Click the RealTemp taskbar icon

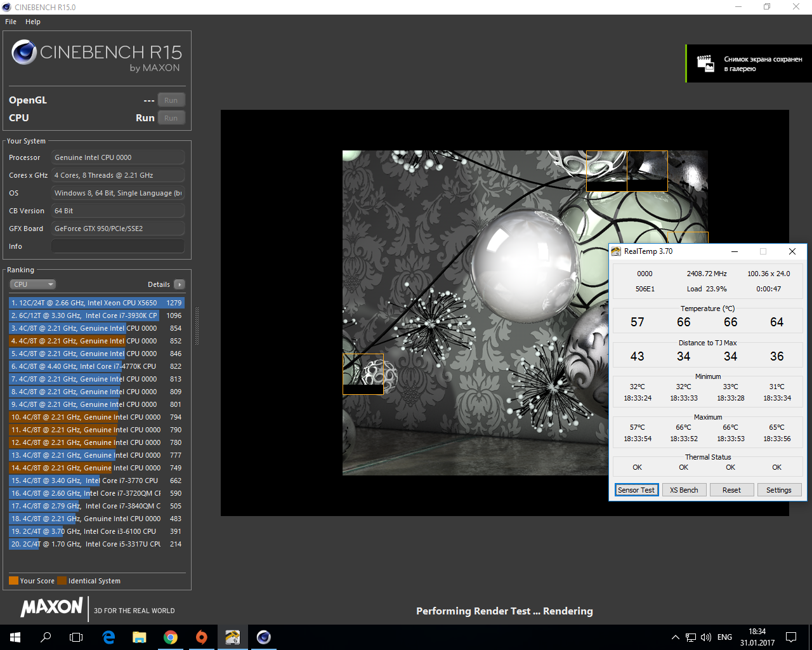point(233,637)
